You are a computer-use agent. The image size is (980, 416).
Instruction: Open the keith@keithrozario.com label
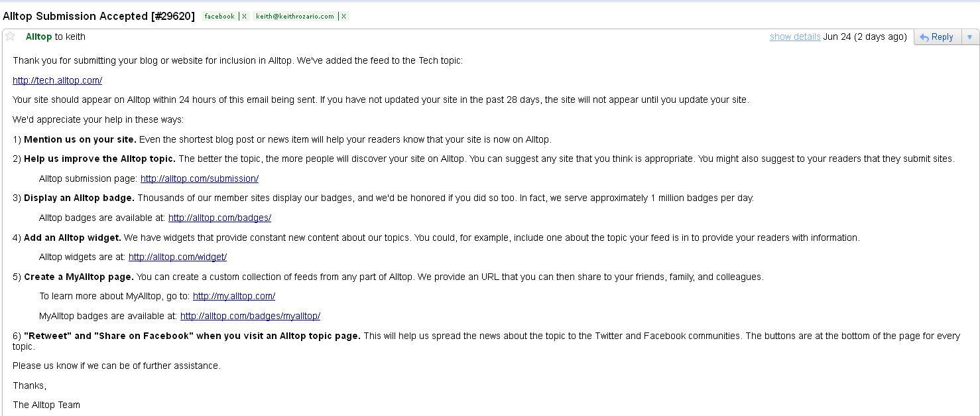(295, 17)
